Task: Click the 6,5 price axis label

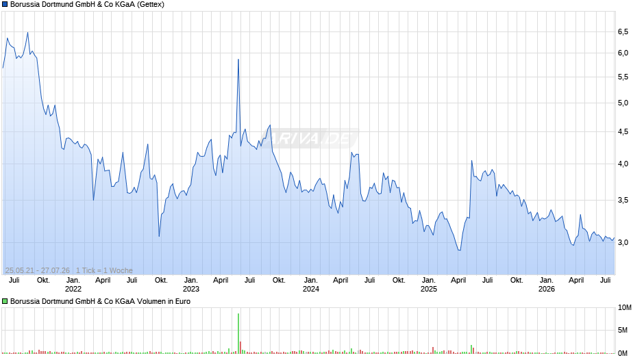Action: point(623,31)
